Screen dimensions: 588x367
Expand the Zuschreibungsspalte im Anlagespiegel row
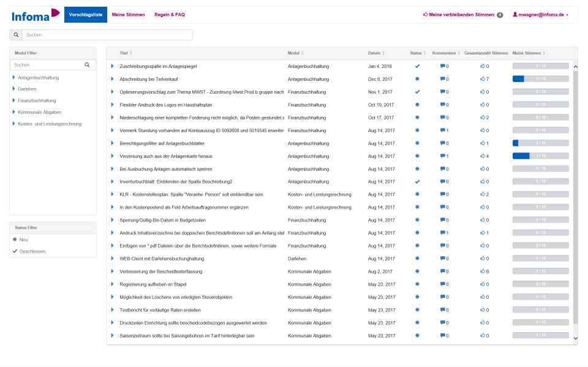[112, 66]
